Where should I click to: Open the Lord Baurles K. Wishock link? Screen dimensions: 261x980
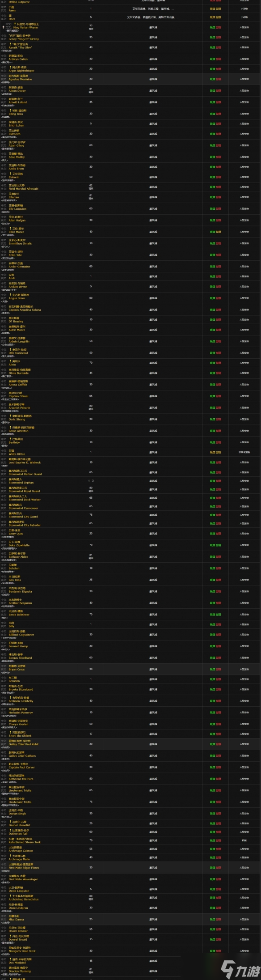25,463
